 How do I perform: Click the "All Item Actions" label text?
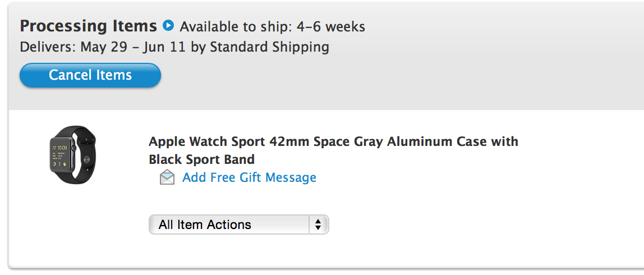[205, 225]
